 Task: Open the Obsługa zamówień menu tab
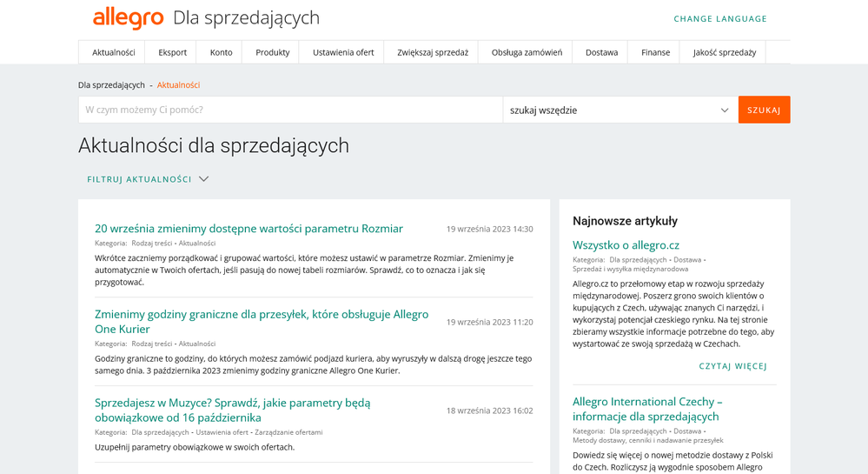coord(527,52)
